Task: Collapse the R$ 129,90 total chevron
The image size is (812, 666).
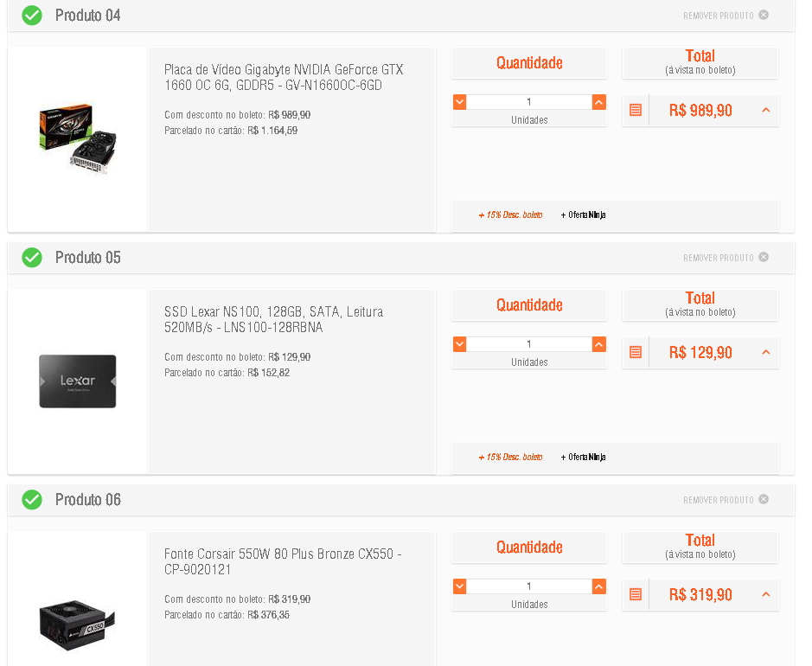Action: click(x=766, y=353)
